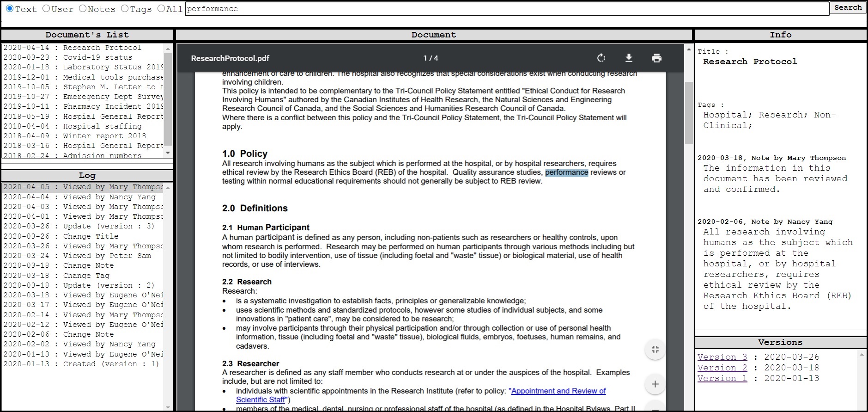Download the ResearchProtocol.pdf file

point(629,58)
